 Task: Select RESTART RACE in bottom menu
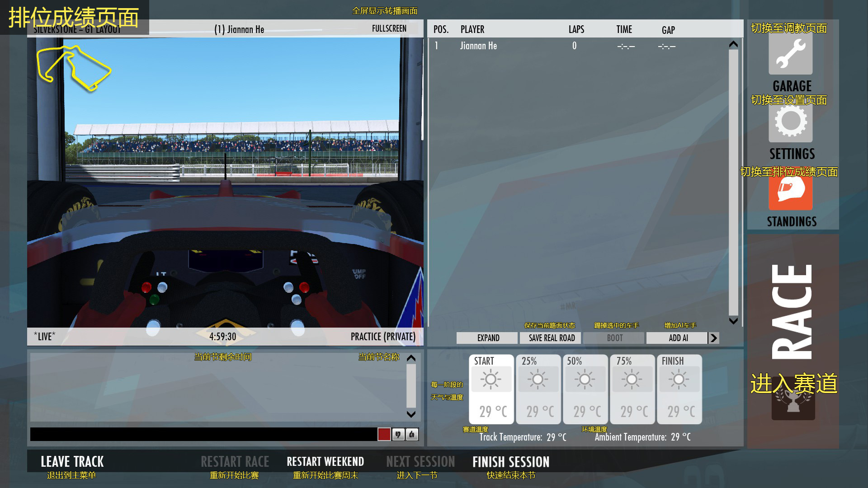pyautogui.click(x=235, y=462)
